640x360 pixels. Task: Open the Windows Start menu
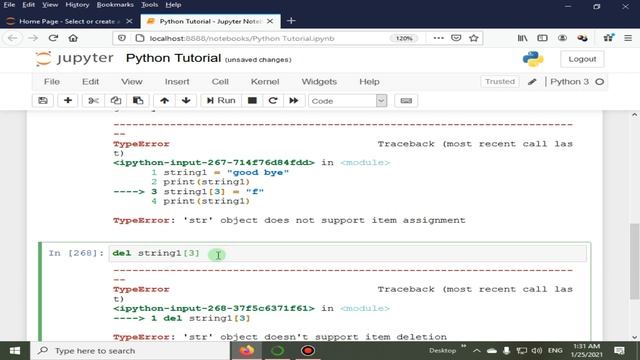click(x=15, y=351)
